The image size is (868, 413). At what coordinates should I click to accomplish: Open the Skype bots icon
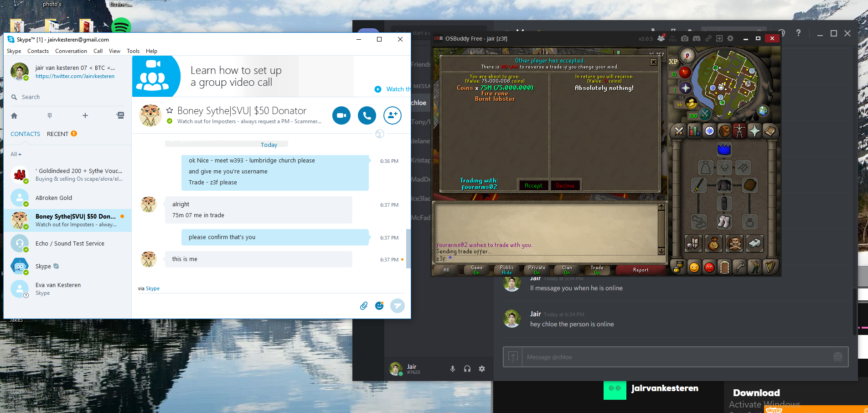(x=120, y=115)
